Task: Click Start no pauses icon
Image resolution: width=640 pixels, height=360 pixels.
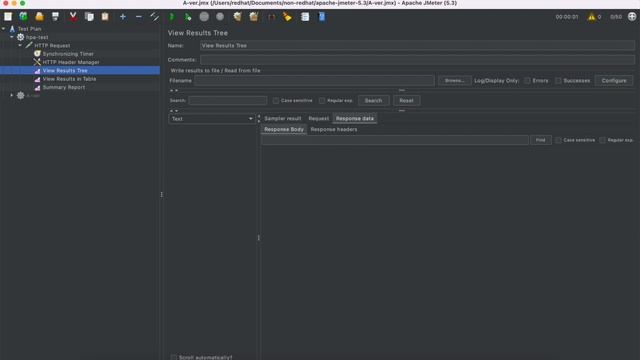Action: point(188,17)
